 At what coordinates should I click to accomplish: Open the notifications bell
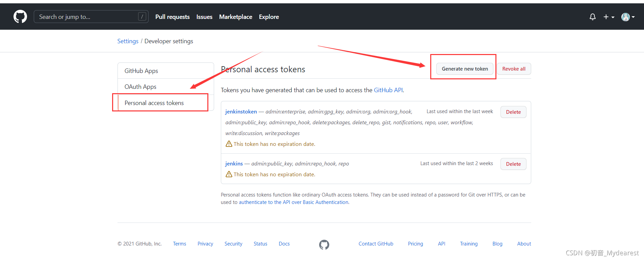point(593,17)
